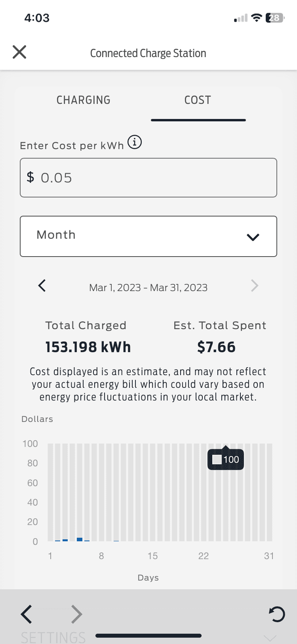Tap the Mar 1 – Mar 31, 2023 date range
This screenshot has width=297, height=644.
148,287
